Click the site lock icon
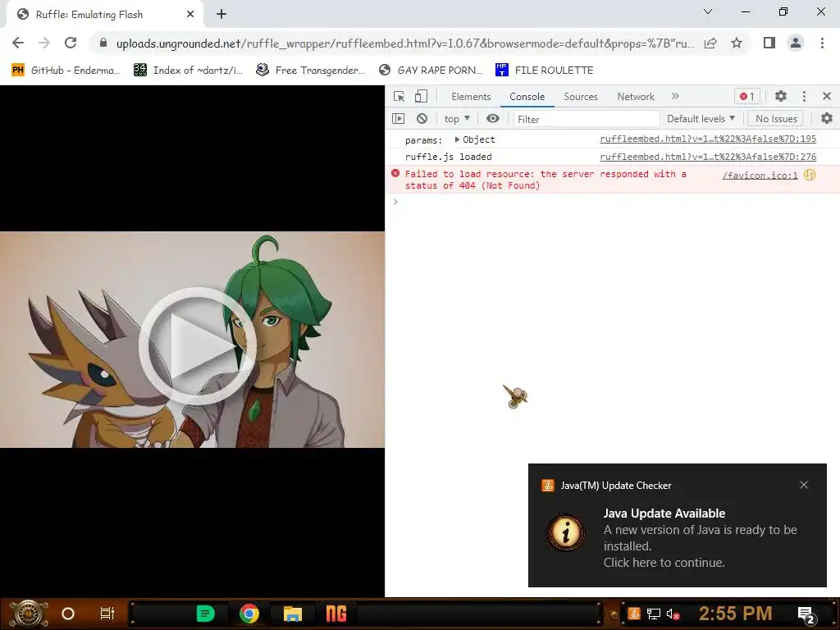 pos(103,43)
